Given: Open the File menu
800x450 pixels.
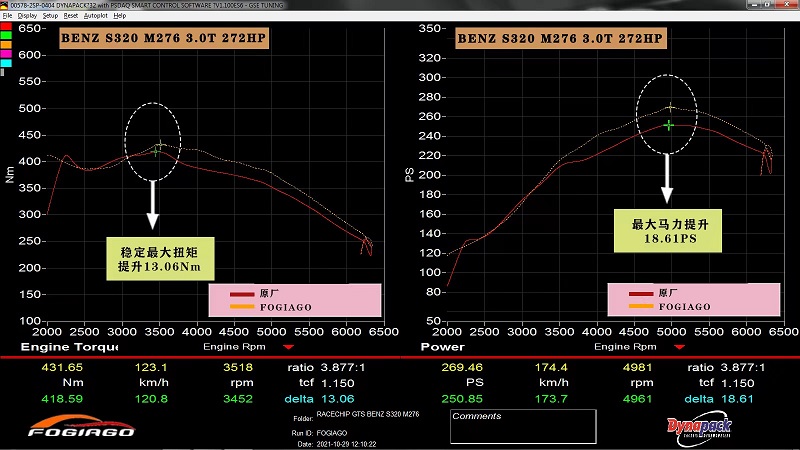Looking at the screenshot, I should pos(7,16).
